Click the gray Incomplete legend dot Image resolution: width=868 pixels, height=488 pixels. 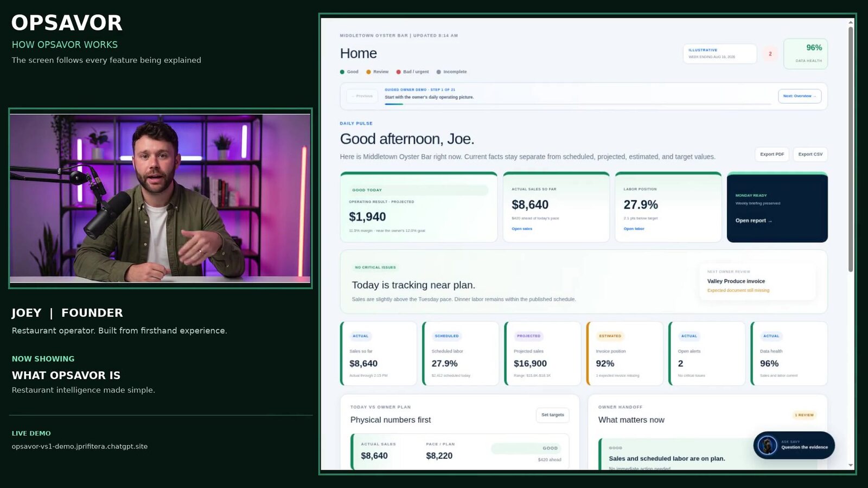pyautogui.click(x=438, y=72)
